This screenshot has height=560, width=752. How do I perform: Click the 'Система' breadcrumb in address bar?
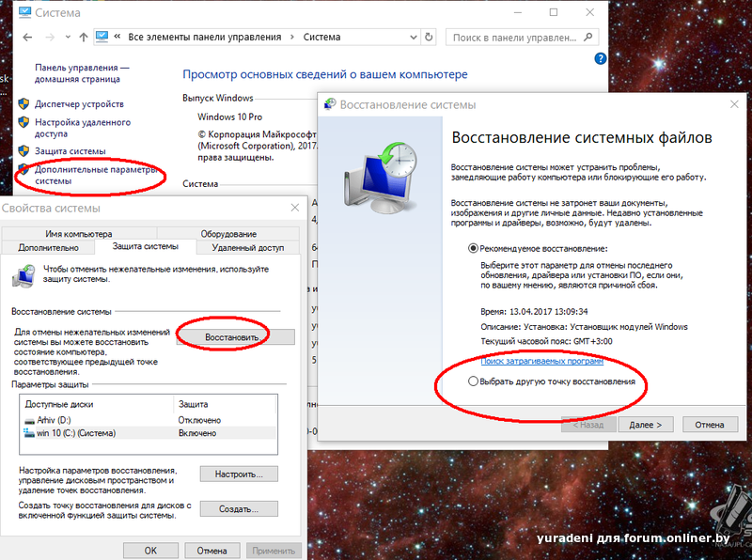coord(321,37)
